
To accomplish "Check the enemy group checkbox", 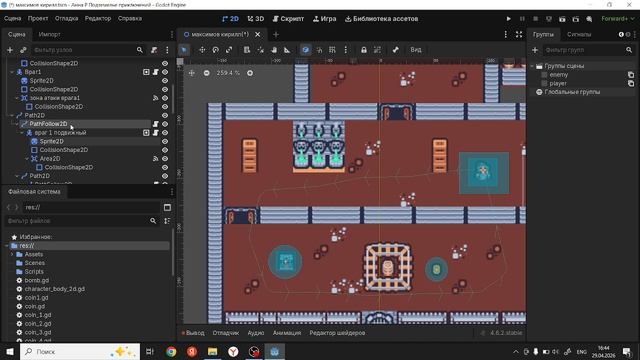I will 544,75.
